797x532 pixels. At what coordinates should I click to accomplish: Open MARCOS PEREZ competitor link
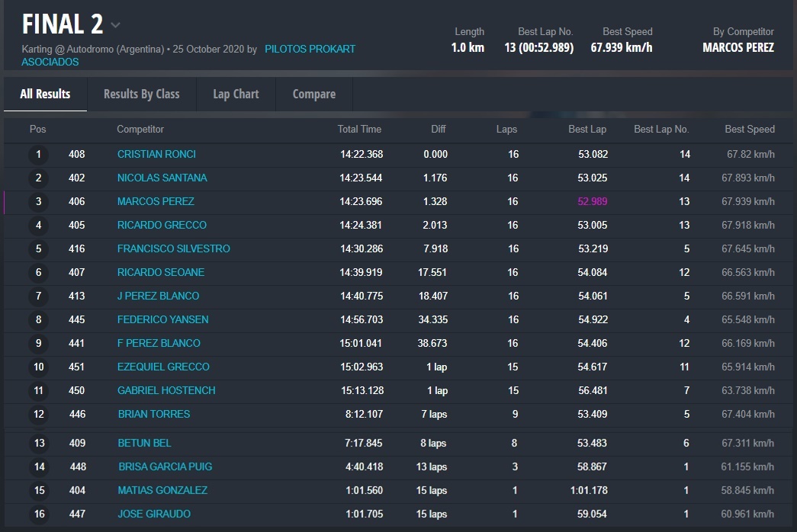tap(156, 201)
